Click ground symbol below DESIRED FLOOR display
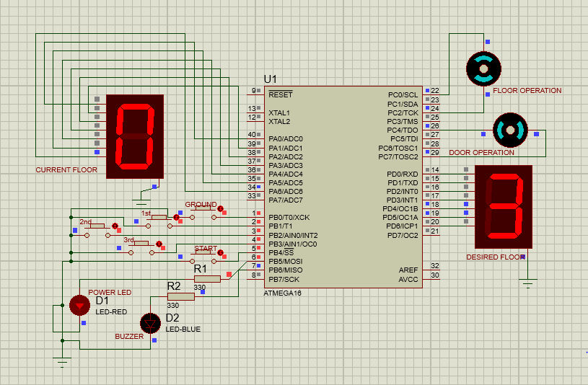588x385 pixels. [x=527, y=283]
